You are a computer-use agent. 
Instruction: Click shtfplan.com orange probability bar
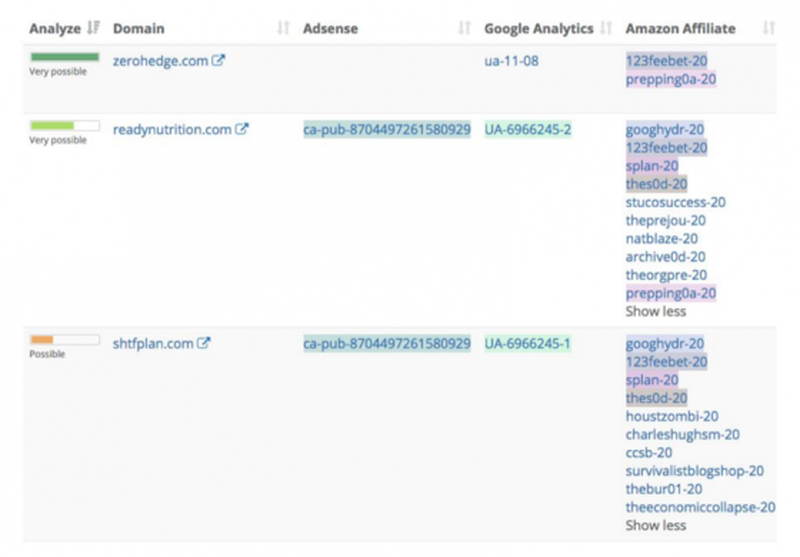pyautogui.click(x=64, y=340)
